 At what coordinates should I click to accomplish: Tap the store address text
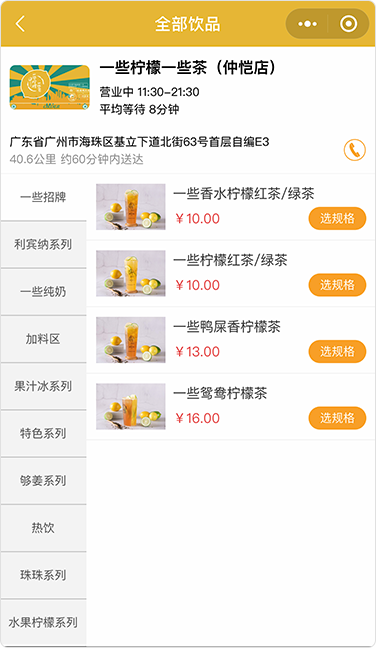(139, 142)
